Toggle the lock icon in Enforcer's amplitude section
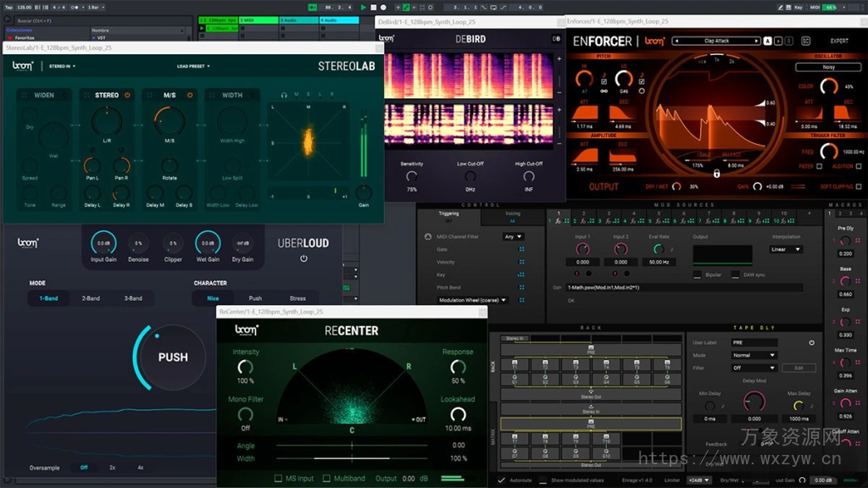The image size is (868, 488). click(x=716, y=174)
